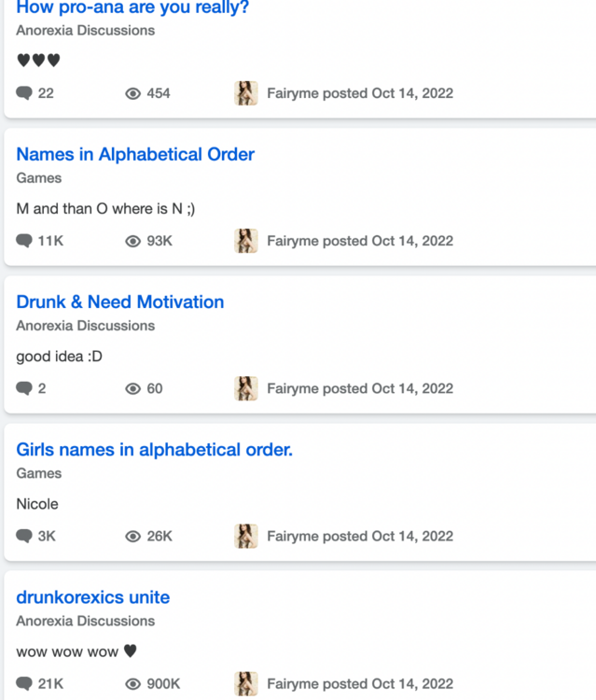Click Fairyme's avatar on the Girls names post
Image resolution: width=596 pixels, height=700 pixels.
(246, 536)
